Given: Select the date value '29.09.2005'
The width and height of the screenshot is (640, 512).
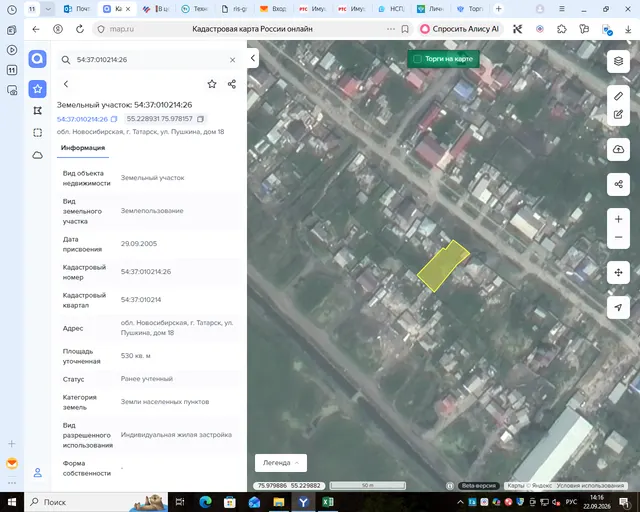Looking at the screenshot, I should point(139,244).
